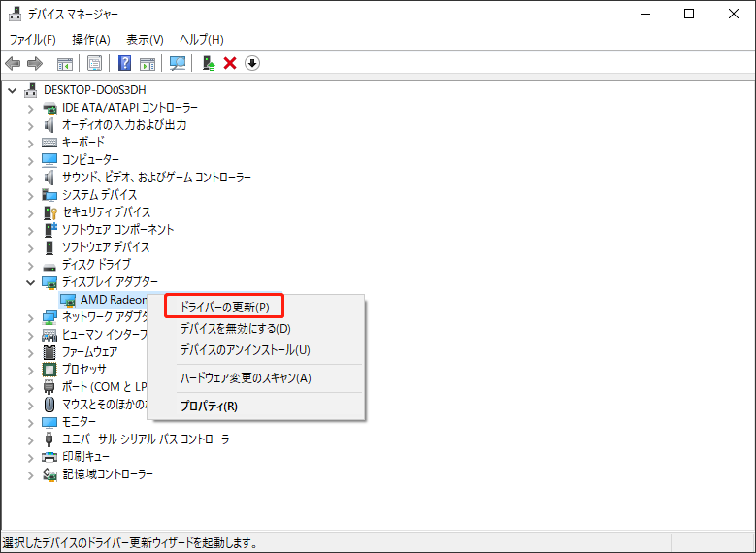756x553 pixels.
Task: Open the 操作(A) menu
Action: pos(90,39)
